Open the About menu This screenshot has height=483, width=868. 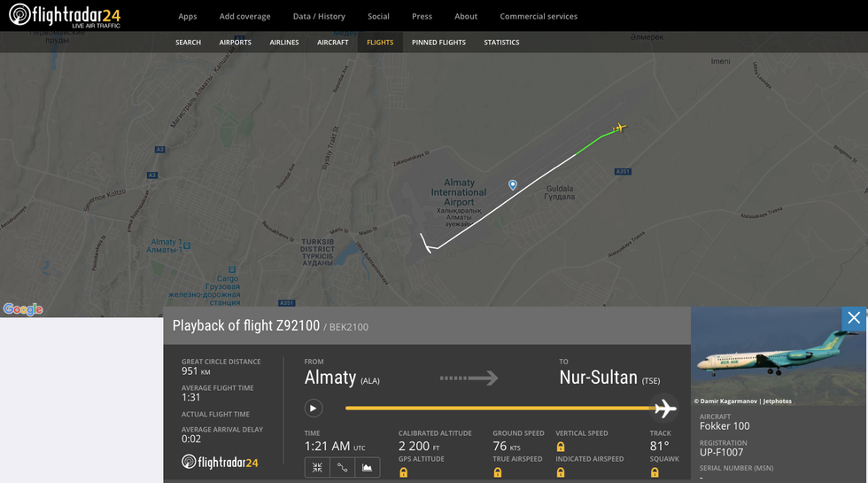[466, 17]
